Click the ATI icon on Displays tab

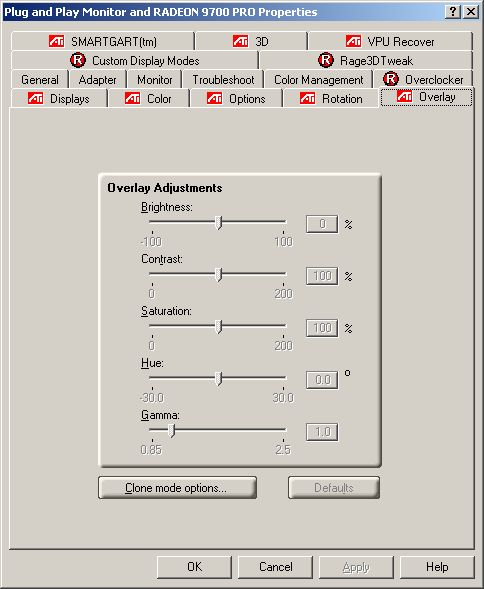pyautogui.click(x=35, y=98)
